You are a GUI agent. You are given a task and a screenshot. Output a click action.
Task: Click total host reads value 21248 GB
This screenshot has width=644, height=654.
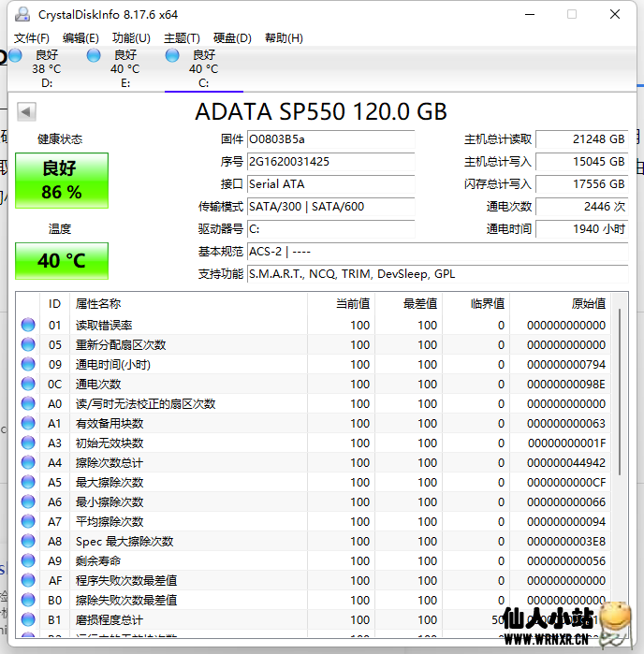582,139
